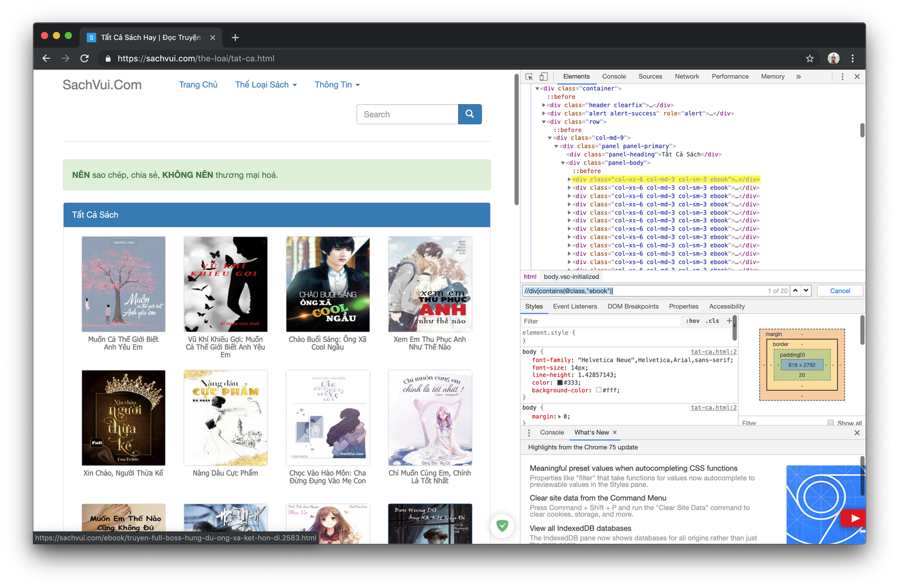This screenshot has height=588, width=899.
Task: Click the #fff background-color swatch
Action: (x=598, y=390)
